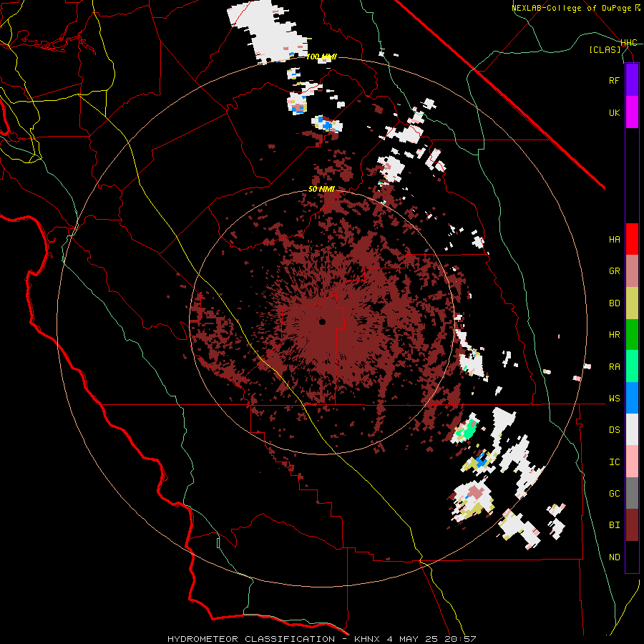Screen dimensions: 644x644
Task: Click the GC legend label
Action: click(x=614, y=493)
